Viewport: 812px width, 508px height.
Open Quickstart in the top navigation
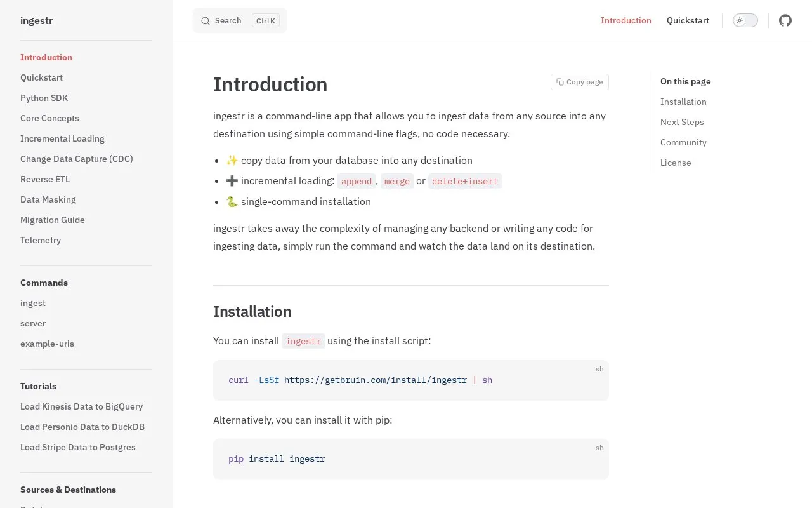point(688,20)
